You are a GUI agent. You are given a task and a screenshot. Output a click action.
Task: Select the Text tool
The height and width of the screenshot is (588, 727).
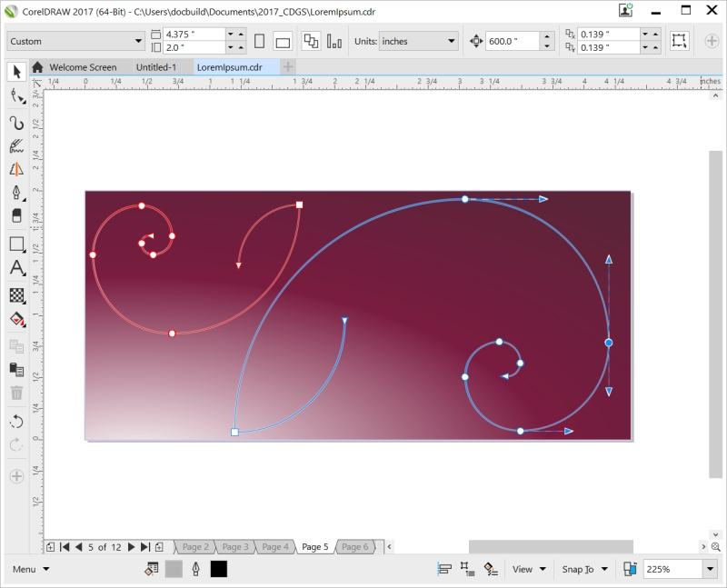16,267
